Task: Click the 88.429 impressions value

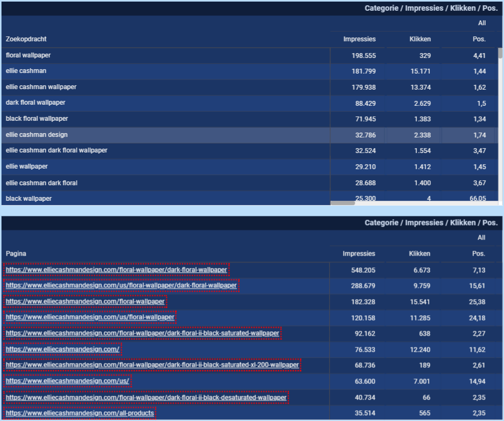Action: (365, 104)
